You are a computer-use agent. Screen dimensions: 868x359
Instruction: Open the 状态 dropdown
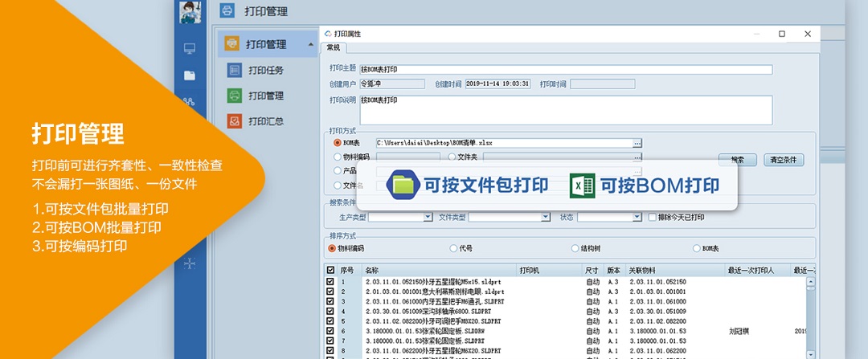click(637, 218)
